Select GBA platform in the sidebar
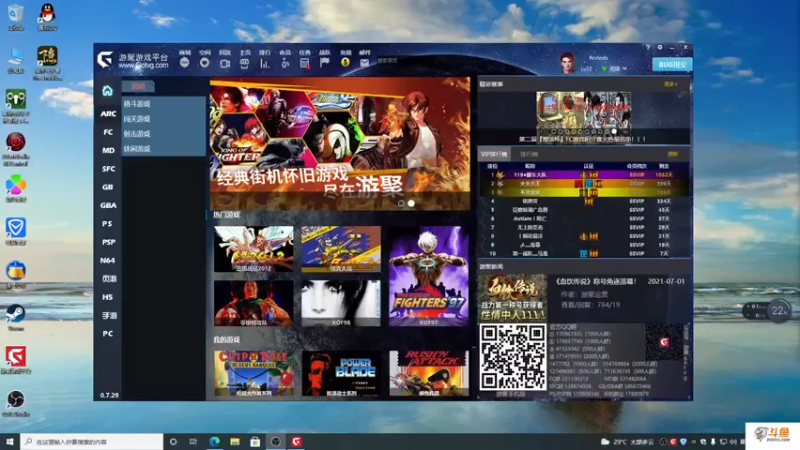 point(108,205)
